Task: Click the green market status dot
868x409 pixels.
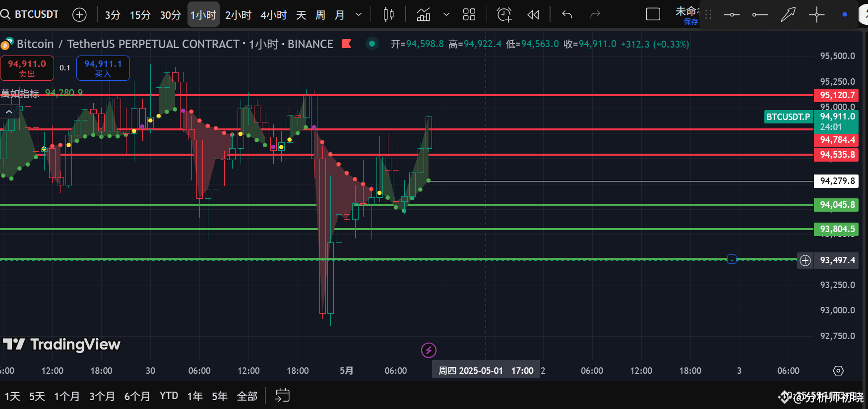Action: point(372,44)
